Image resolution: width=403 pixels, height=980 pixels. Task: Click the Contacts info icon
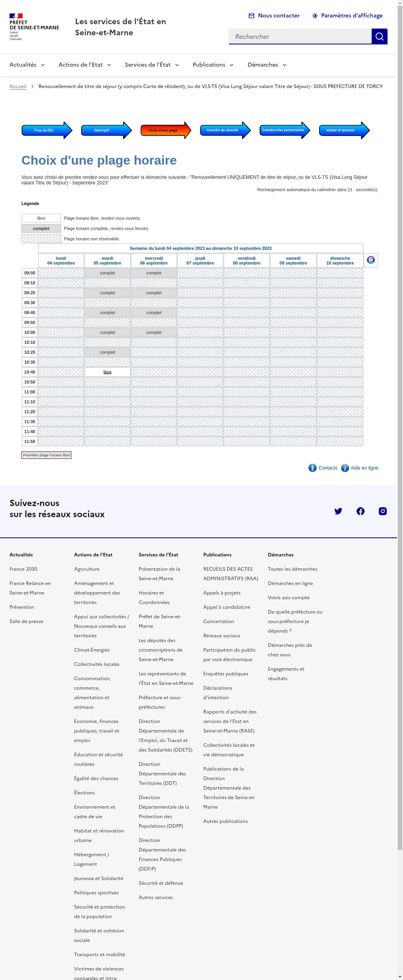tap(313, 468)
